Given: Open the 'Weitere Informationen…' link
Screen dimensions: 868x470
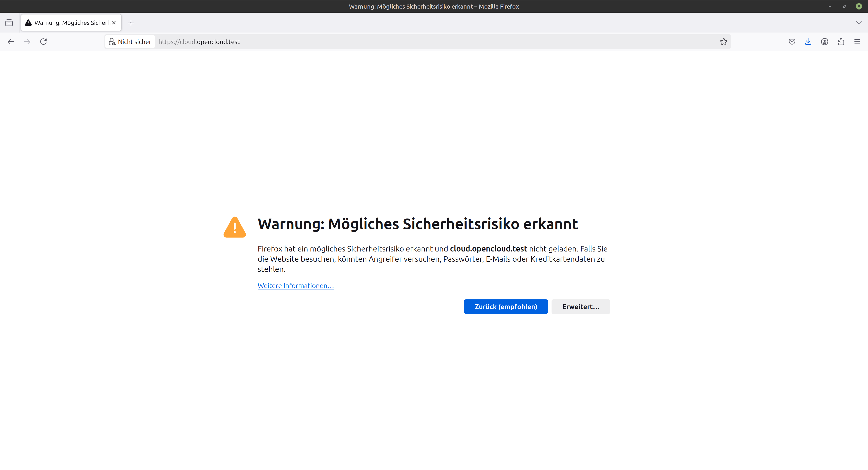Looking at the screenshot, I should coord(296,286).
